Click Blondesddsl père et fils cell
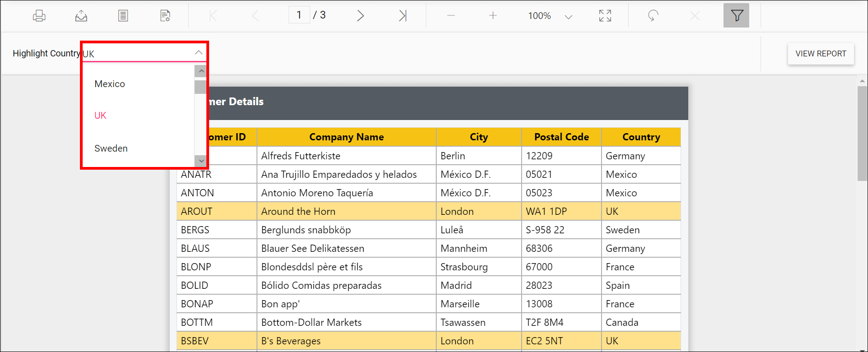The image size is (868, 352). tap(346, 267)
